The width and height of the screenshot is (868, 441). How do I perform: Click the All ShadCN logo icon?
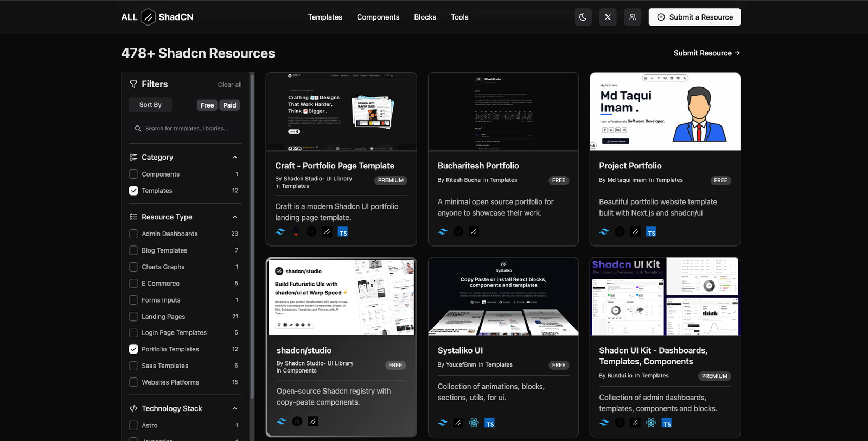pyautogui.click(x=148, y=17)
